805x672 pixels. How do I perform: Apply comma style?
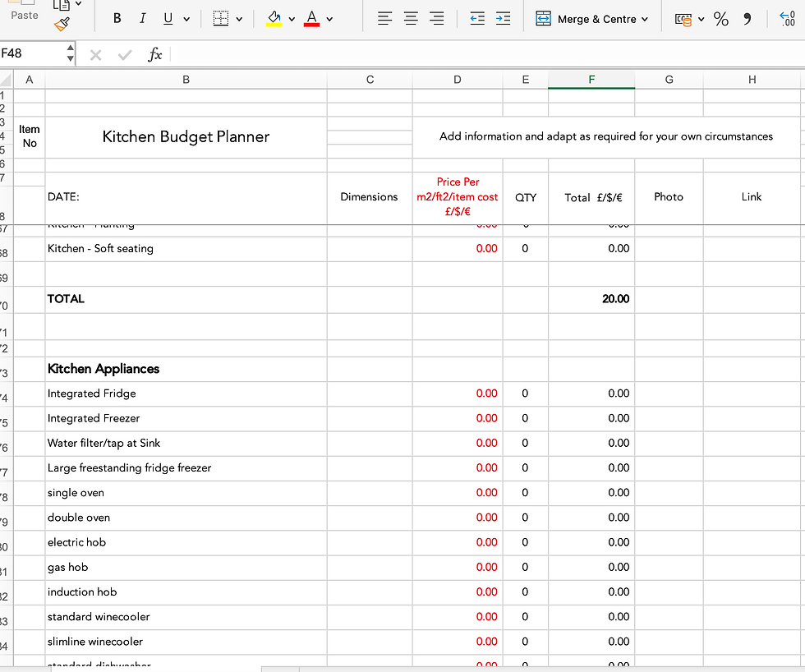pyautogui.click(x=747, y=19)
